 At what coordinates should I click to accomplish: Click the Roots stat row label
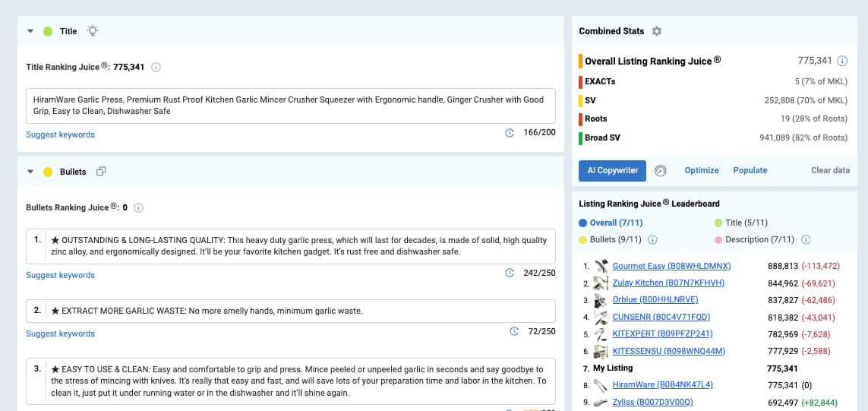595,119
